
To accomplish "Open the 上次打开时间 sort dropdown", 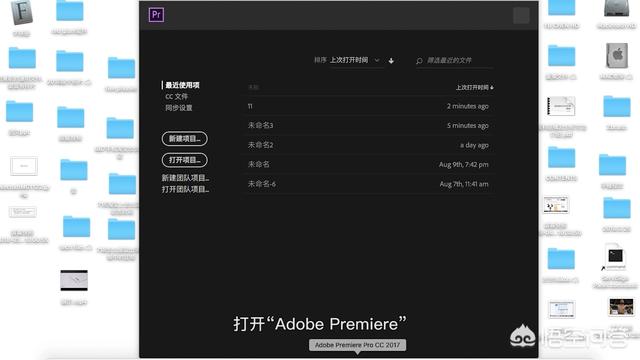I will click(355, 60).
